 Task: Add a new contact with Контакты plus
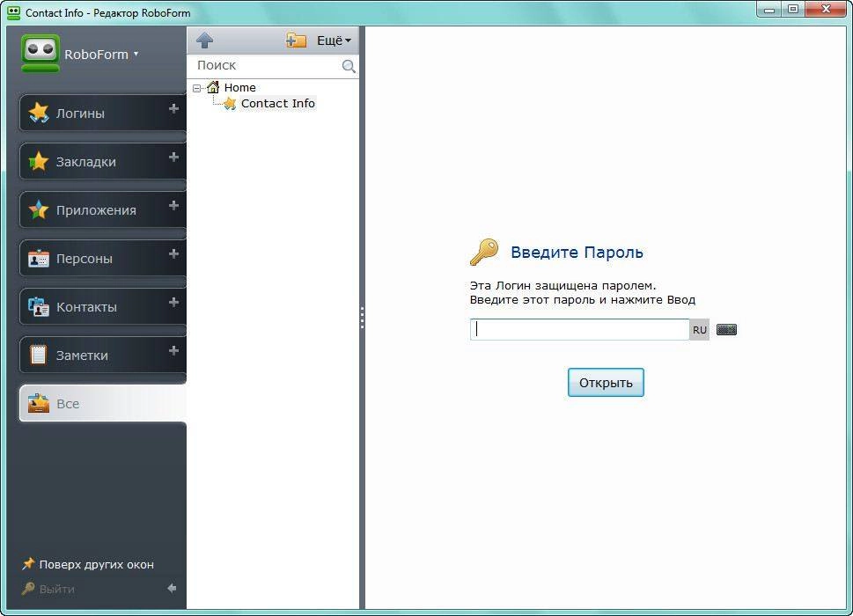tap(173, 302)
